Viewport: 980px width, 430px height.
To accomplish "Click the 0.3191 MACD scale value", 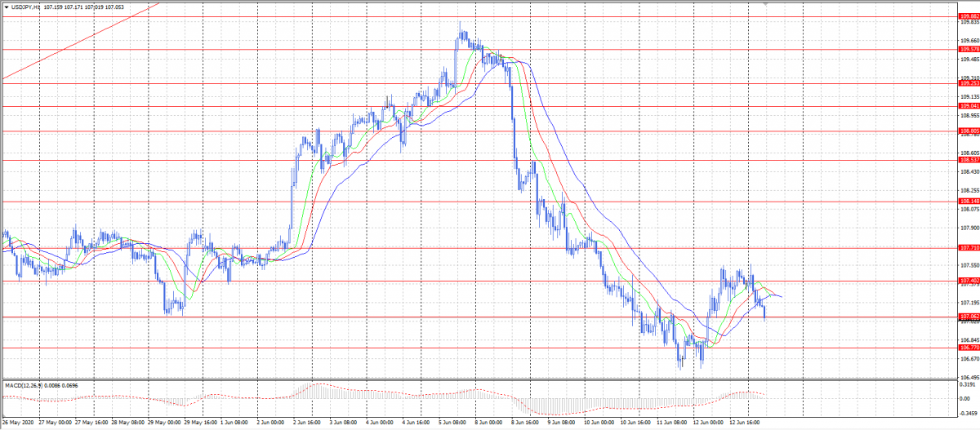I will tap(969, 386).
